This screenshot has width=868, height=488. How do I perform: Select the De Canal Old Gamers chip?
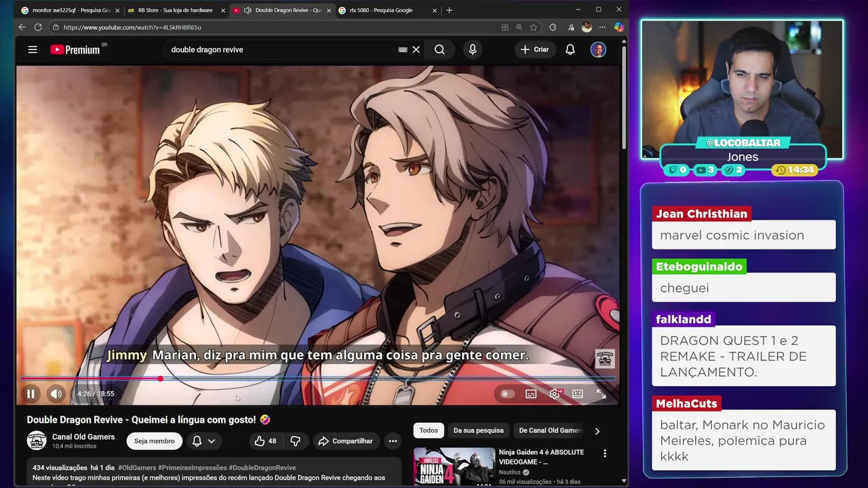(550, 430)
